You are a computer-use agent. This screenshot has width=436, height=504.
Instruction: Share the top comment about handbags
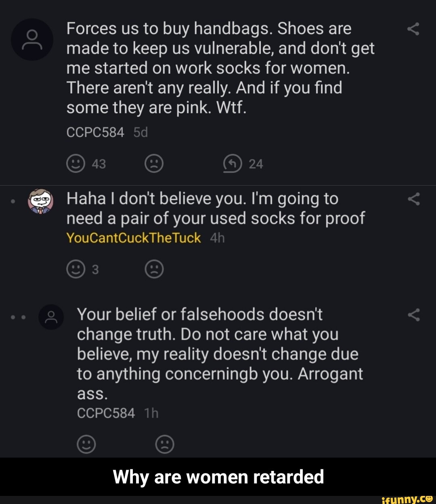413,29
